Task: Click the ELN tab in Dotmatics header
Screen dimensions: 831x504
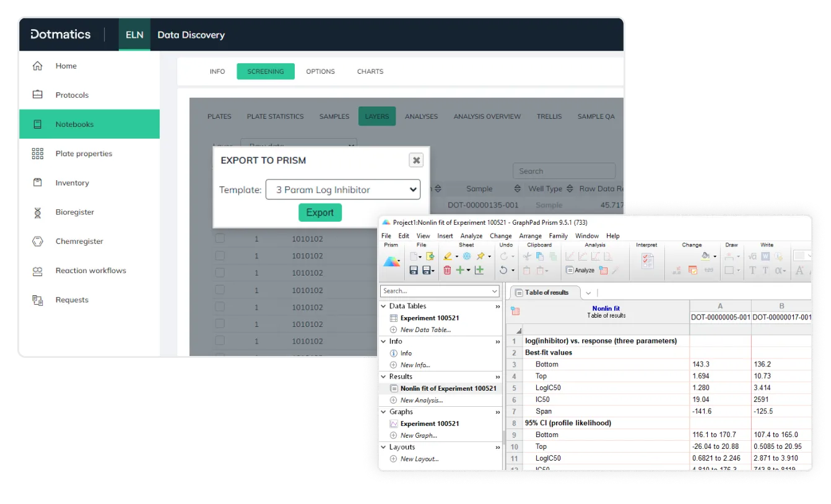Action: 134,35
